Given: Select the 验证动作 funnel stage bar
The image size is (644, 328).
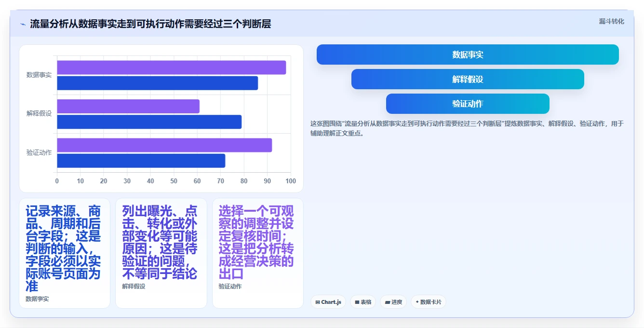Looking at the screenshot, I should tap(468, 104).
